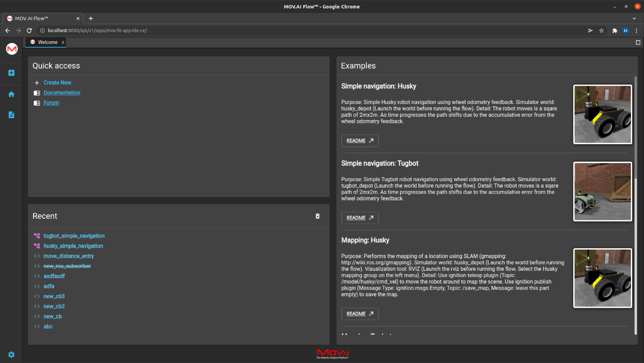Click the Simple navigation: Husky thumbnail

pyautogui.click(x=602, y=114)
